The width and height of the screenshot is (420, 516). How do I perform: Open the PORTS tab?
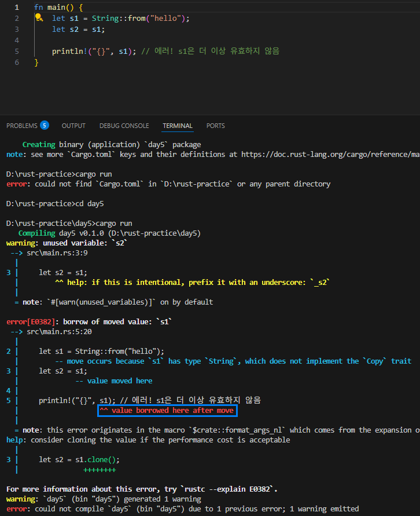(216, 126)
